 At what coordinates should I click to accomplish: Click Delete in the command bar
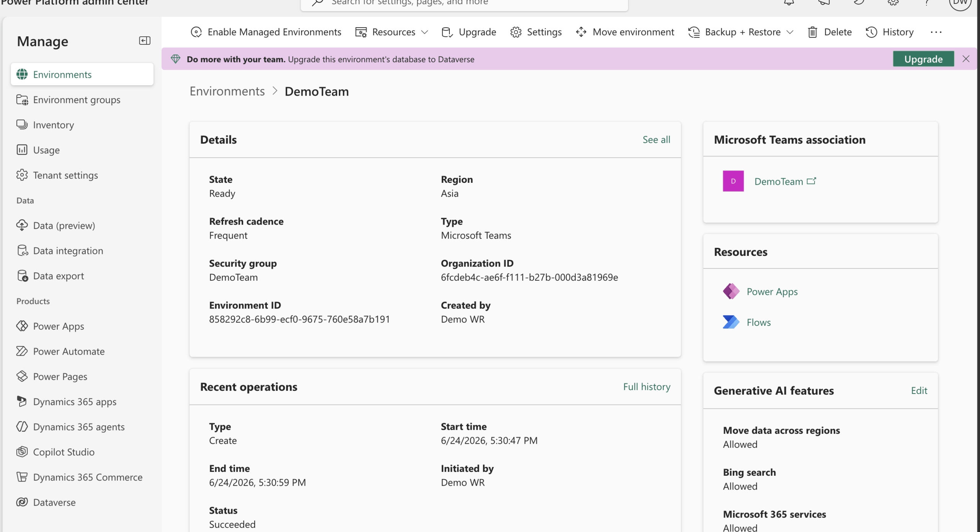pos(830,32)
